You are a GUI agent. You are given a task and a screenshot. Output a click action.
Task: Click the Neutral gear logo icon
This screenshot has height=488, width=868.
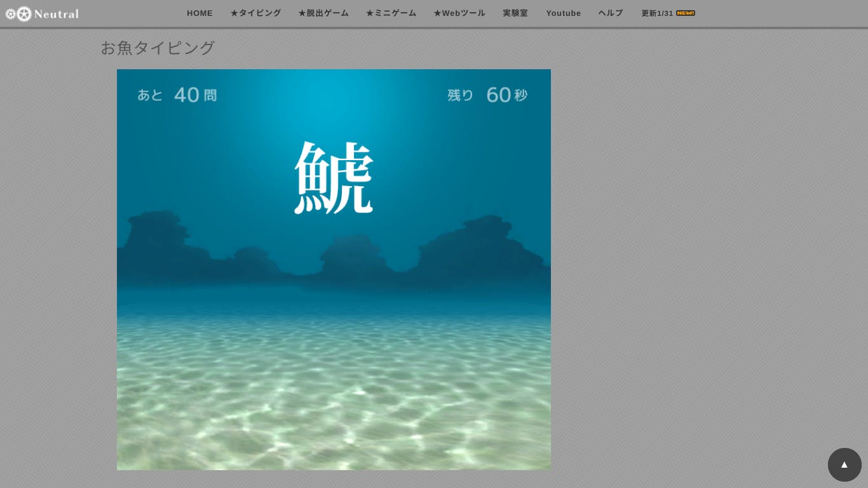pos(18,14)
